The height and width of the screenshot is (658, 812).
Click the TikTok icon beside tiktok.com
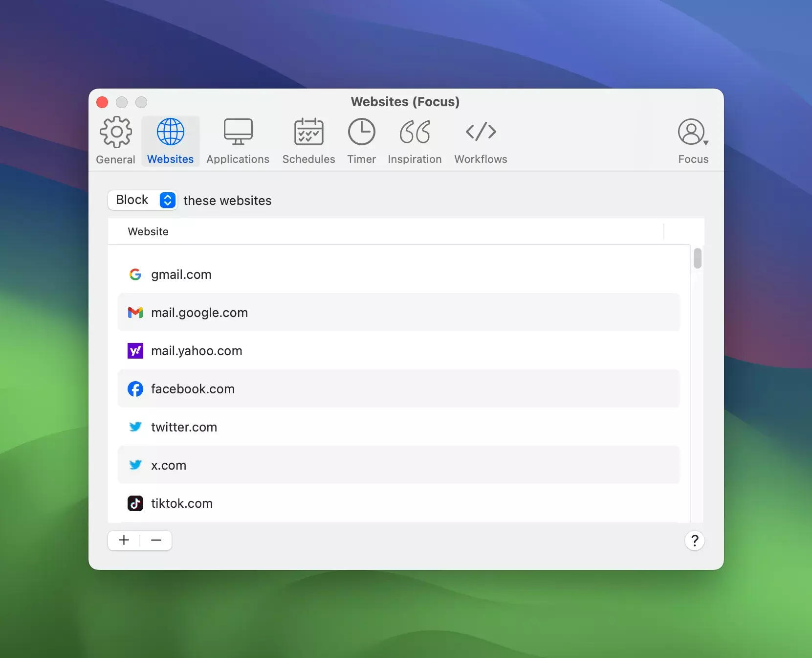[x=135, y=503]
